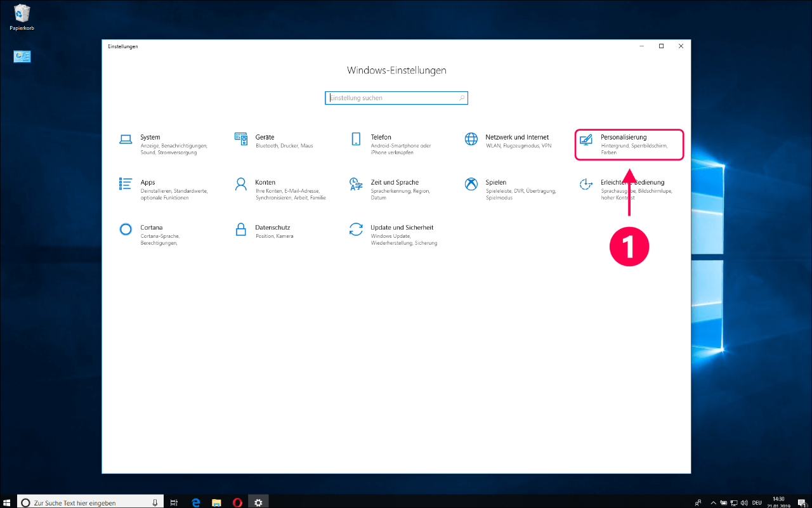The image size is (812, 508).
Task: Open the Geräte settings category
Action: [275, 141]
